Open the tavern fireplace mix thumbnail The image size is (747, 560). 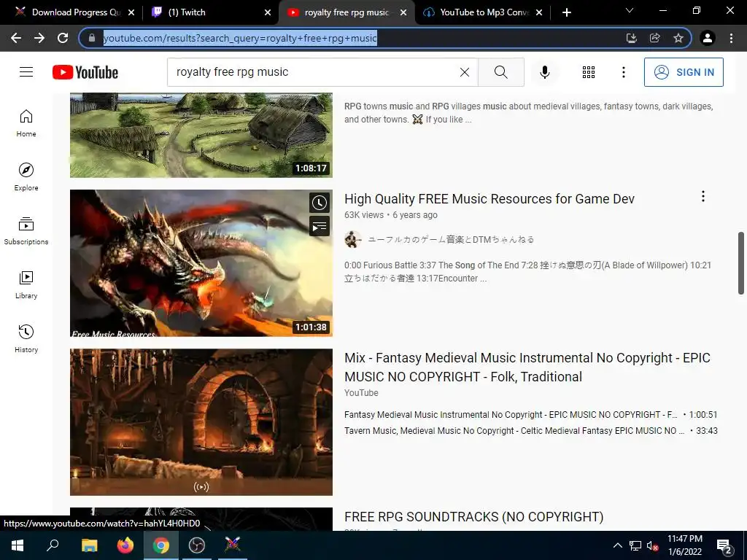[x=201, y=422]
